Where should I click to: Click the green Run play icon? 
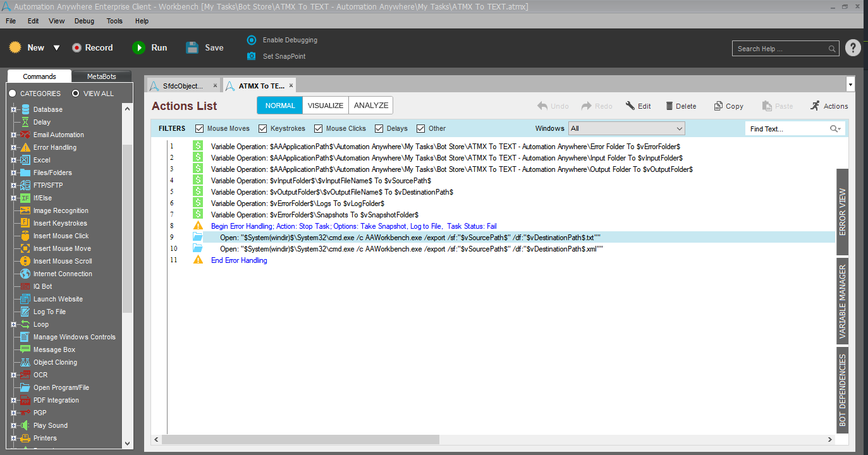click(x=138, y=47)
